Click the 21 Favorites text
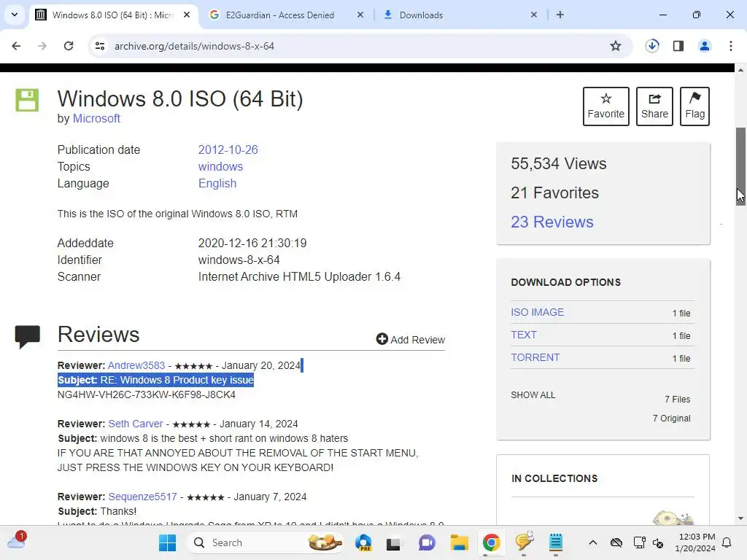This screenshot has height=560, width=747. coord(554,192)
